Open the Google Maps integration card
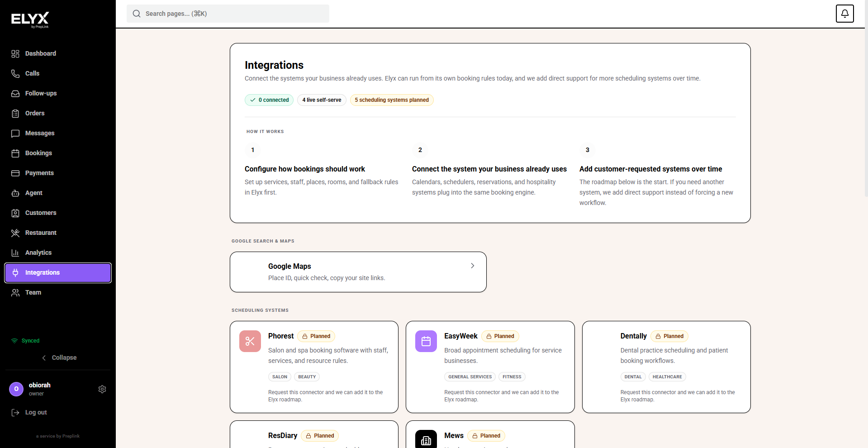868x448 pixels. 358,272
